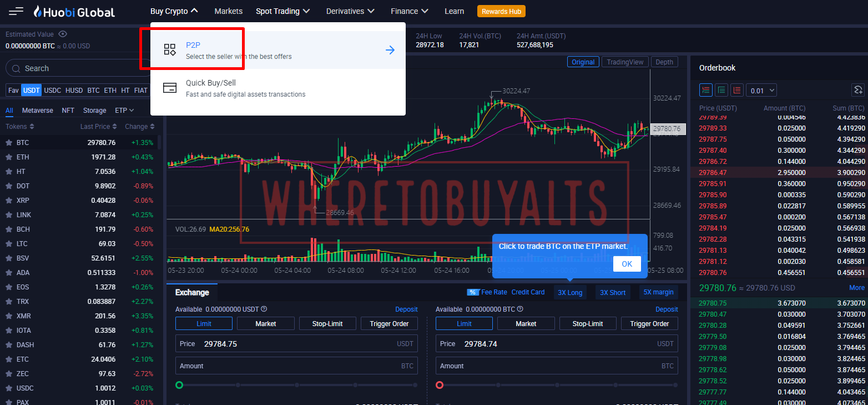868x405 pixels.
Task: Favorite BTC with its star icon
Action: click(9, 143)
